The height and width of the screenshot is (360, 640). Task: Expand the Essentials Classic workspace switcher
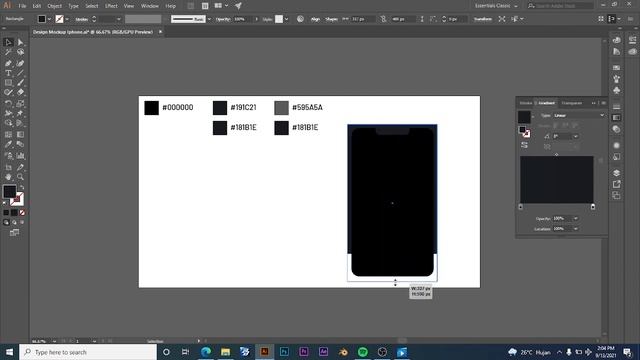(x=496, y=6)
